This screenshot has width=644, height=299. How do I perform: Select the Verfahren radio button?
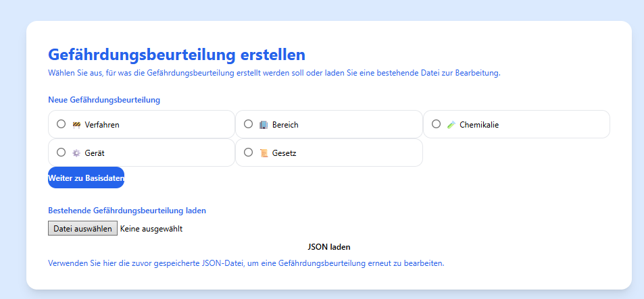pyautogui.click(x=61, y=124)
